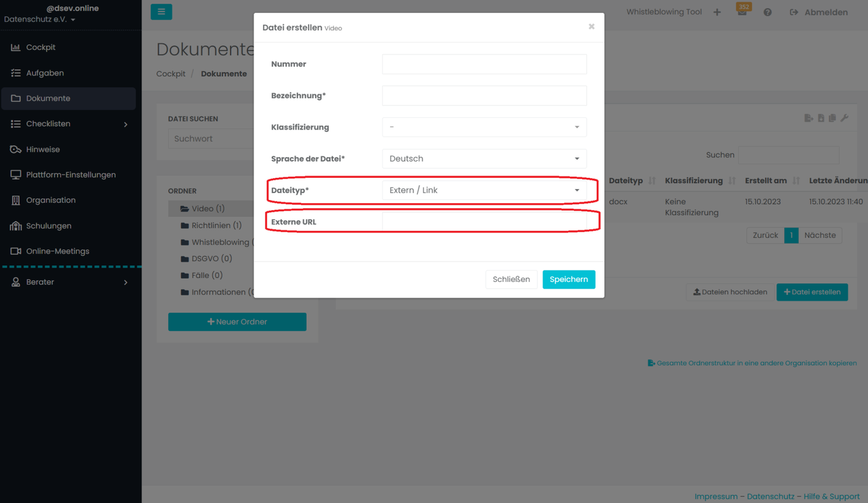Click into the Externe URL field
The width and height of the screenshot is (868, 503).
484,222
